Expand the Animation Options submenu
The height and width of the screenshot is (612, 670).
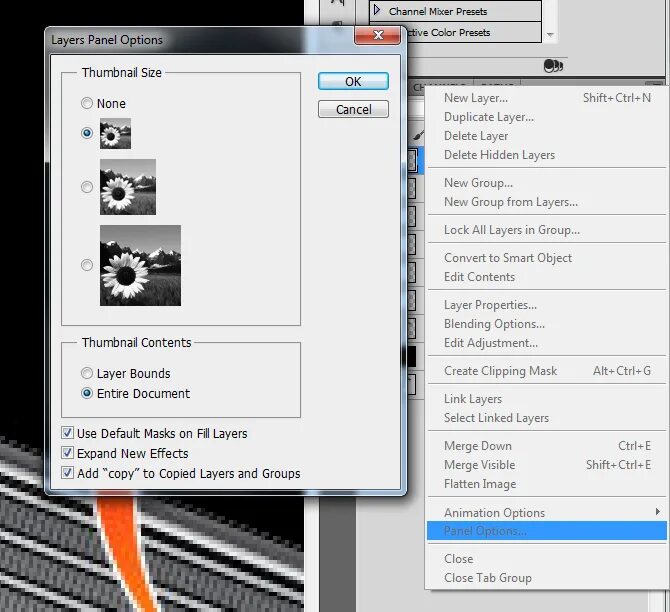click(547, 512)
